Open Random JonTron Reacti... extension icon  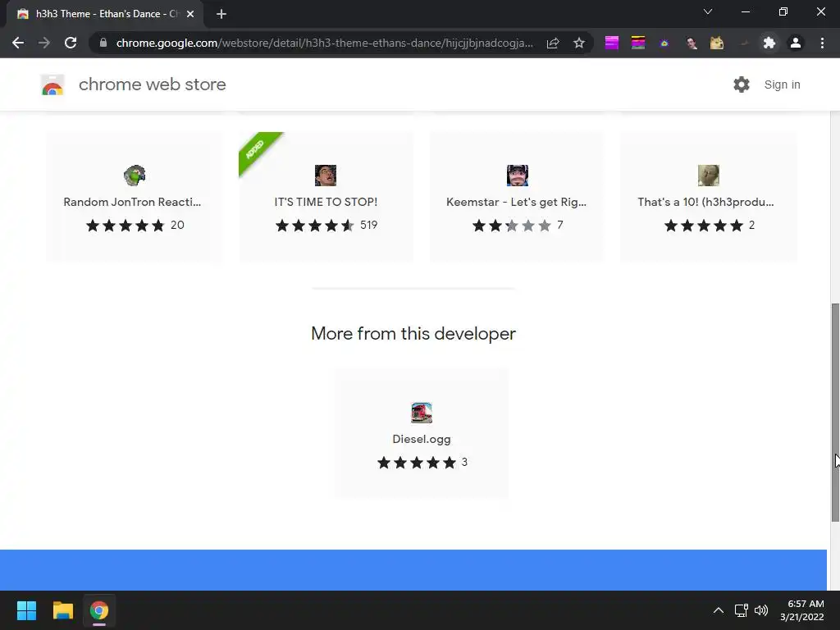click(135, 176)
